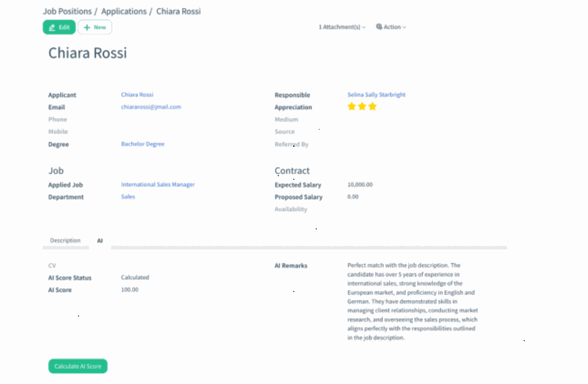Click the chiararossi@ymail.com email link
Viewport: 588px width, 384px height.
[x=151, y=107]
